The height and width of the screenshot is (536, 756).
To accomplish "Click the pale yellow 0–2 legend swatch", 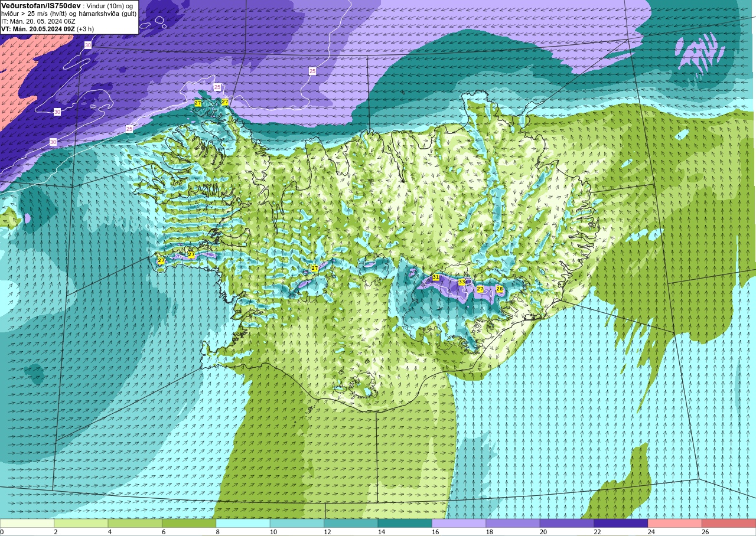I will tap(27, 523).
